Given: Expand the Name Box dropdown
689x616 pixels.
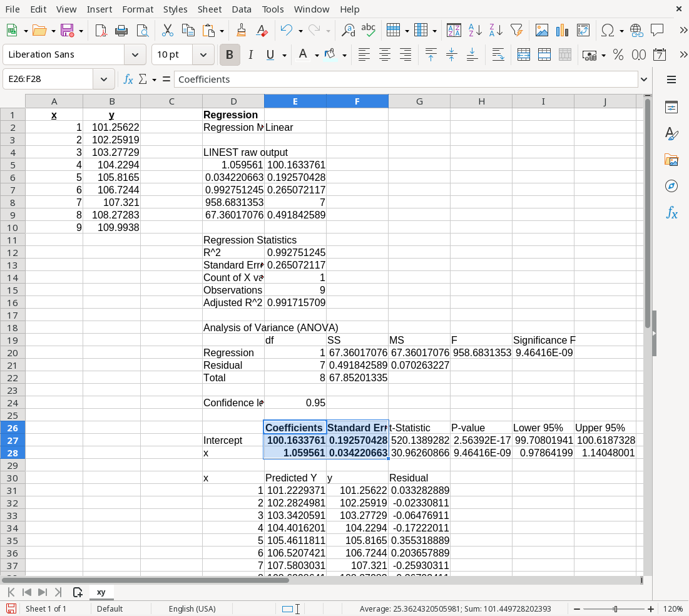Looking at the screenshot, I should [x=104, y=79].
